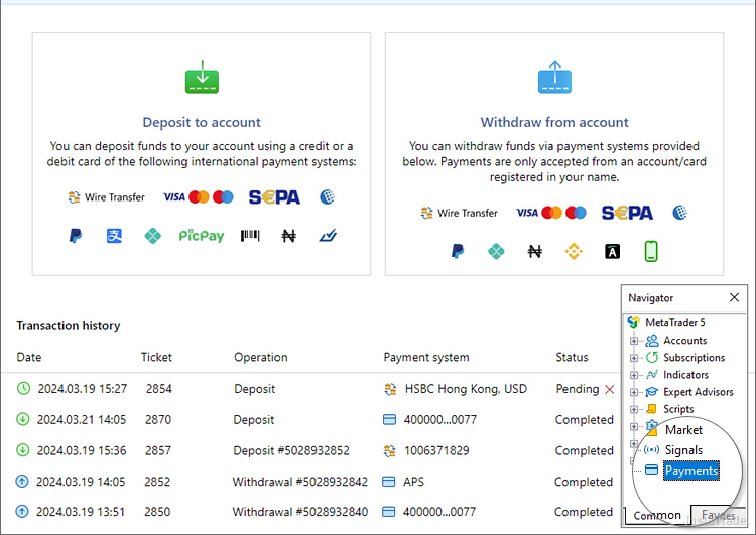Screen dimensions: 756x535
Task: Open the Withdraw from account link
Action: tap(554, 122)
